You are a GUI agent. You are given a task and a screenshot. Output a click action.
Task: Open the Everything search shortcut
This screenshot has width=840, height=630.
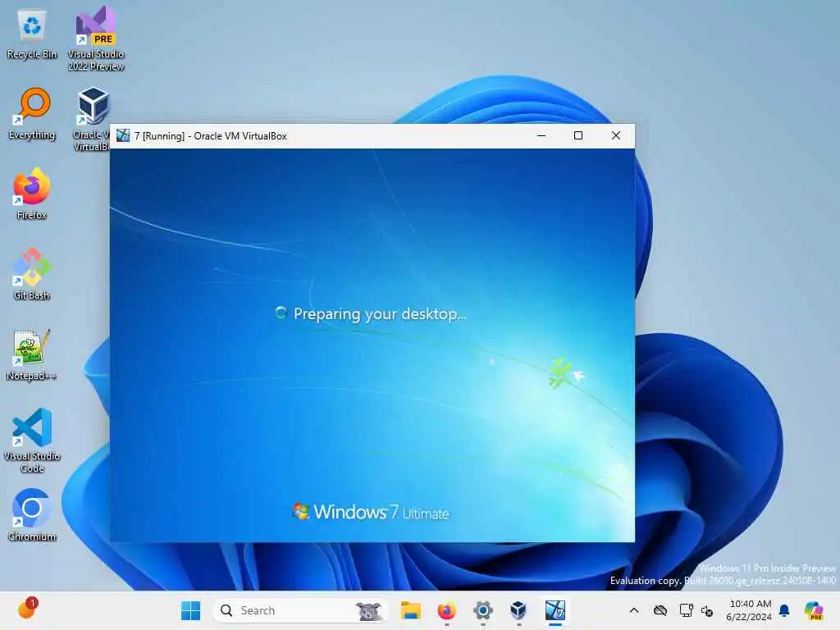click(x=32, y=113)
